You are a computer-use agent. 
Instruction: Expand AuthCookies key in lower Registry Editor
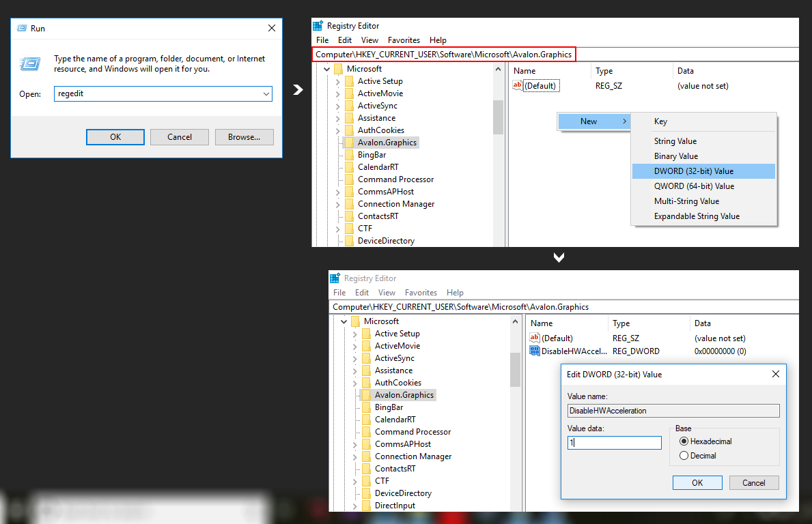pyautogui.click(x=354, y=383)
